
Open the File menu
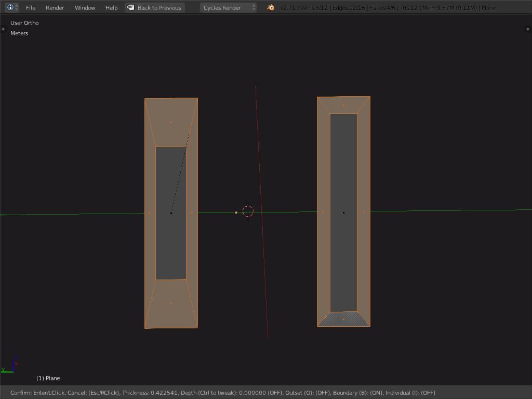pos(31,8)
